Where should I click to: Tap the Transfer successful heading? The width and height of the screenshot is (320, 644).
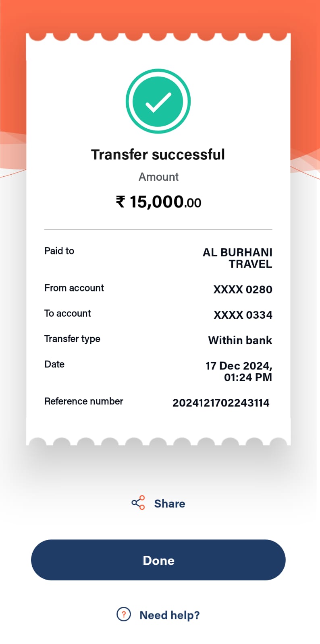click(x=158, y=155)
